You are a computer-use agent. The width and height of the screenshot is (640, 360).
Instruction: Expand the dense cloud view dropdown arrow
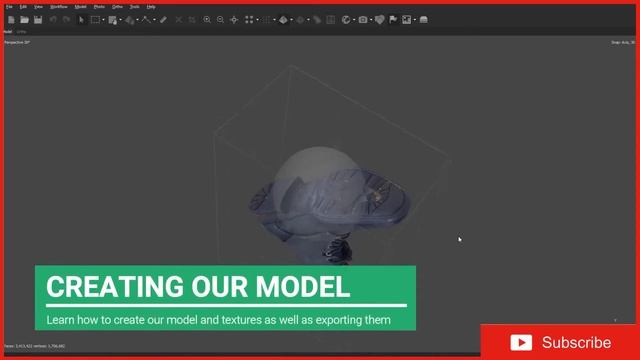274,20
